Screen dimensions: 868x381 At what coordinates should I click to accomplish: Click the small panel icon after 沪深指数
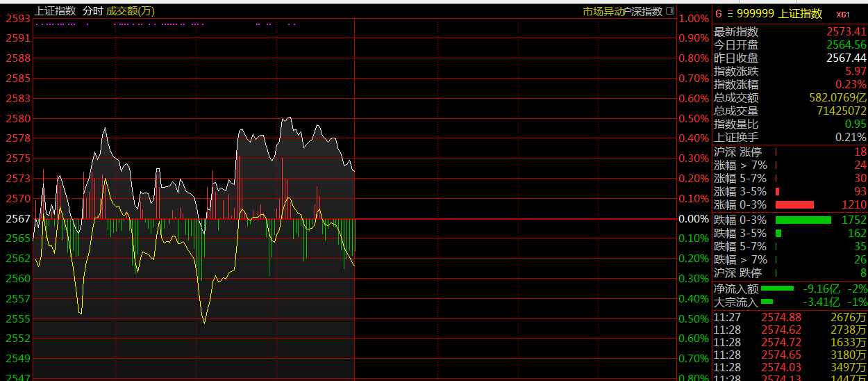coord(669,11)
